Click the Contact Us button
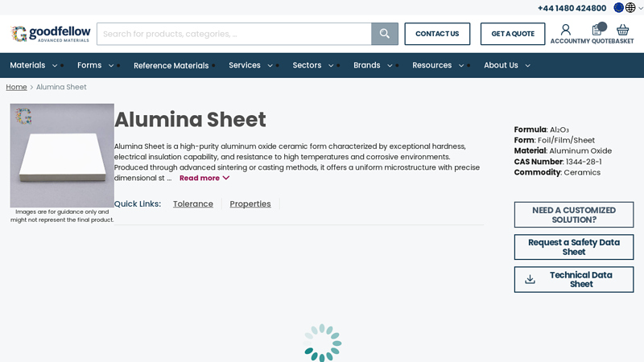The image size is (644, 362). 437,34
